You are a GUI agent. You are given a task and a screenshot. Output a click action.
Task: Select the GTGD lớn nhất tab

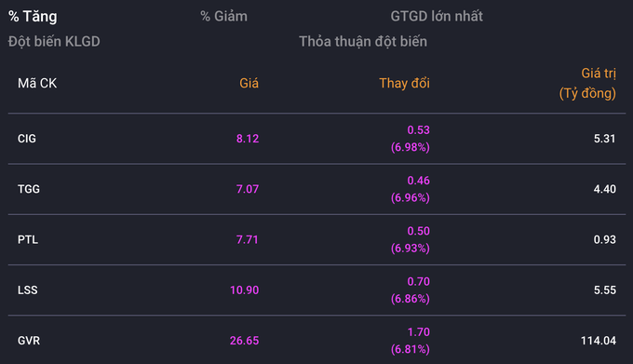pos(437,16)
